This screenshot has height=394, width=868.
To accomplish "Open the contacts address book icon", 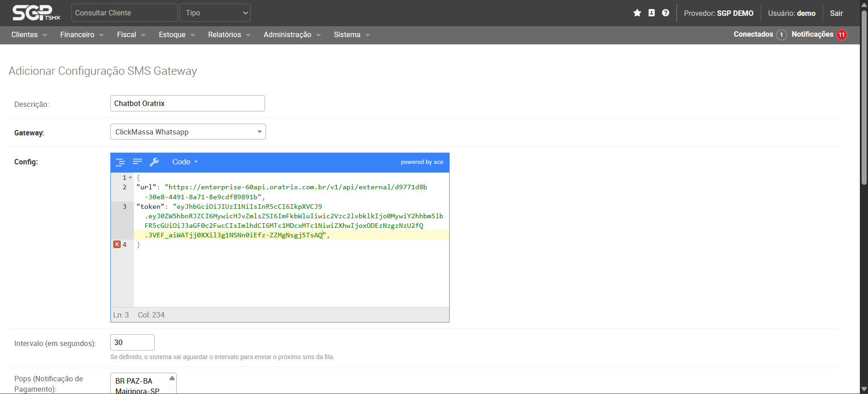I will 651,13.
